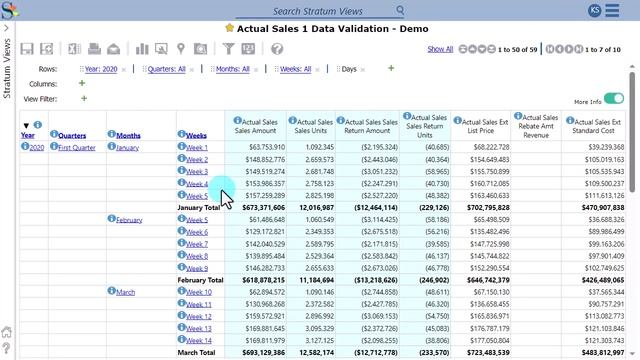This screenshot has height=360, width=640.
Task: Go to last rows page
Action: (491, 49)
